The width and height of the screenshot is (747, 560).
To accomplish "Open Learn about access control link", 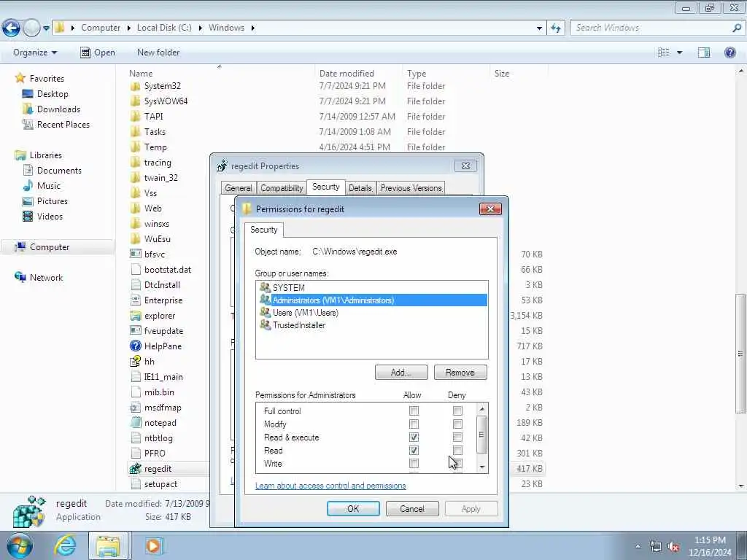I will (330, 486).
